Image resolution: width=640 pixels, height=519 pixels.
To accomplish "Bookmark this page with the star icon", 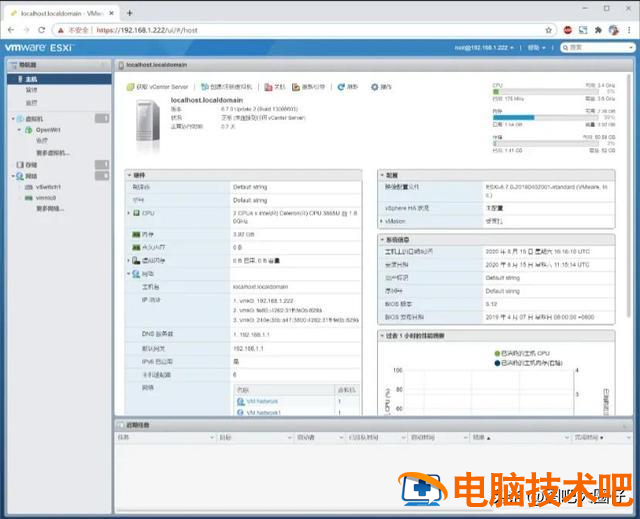I will pos(549,30).
